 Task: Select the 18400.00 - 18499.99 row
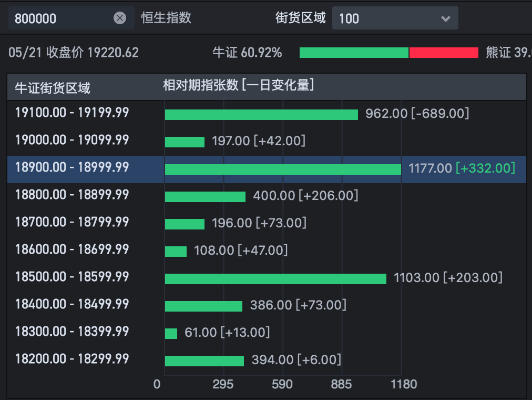[72, 304]
